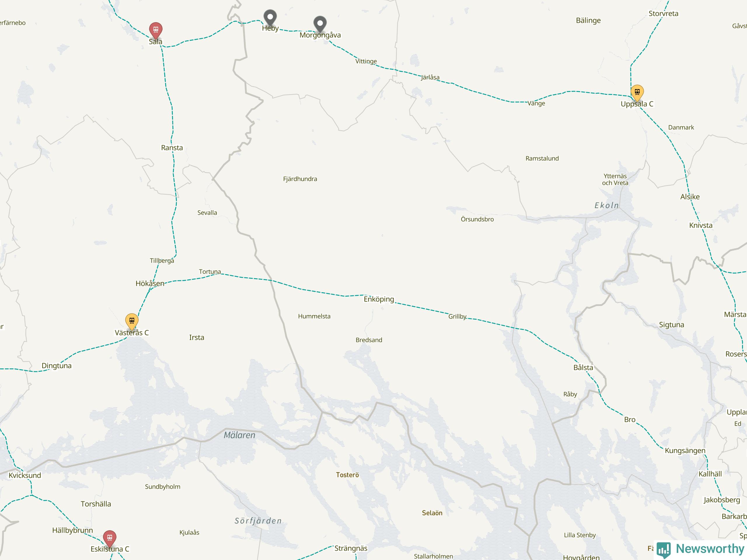Open the Newsworthy logo link
Image resolution: width=747 pixels, height=560 pixels.
(700, 549)
